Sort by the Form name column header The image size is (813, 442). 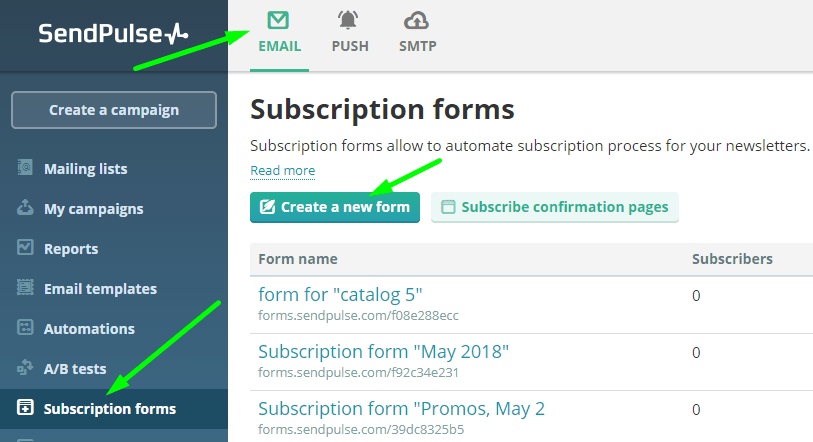[297, 259]
